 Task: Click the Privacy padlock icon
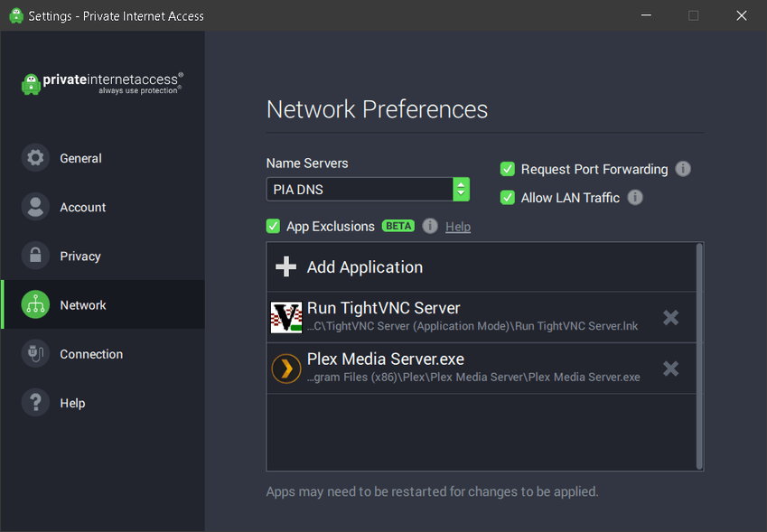click(x=35, y=256)
